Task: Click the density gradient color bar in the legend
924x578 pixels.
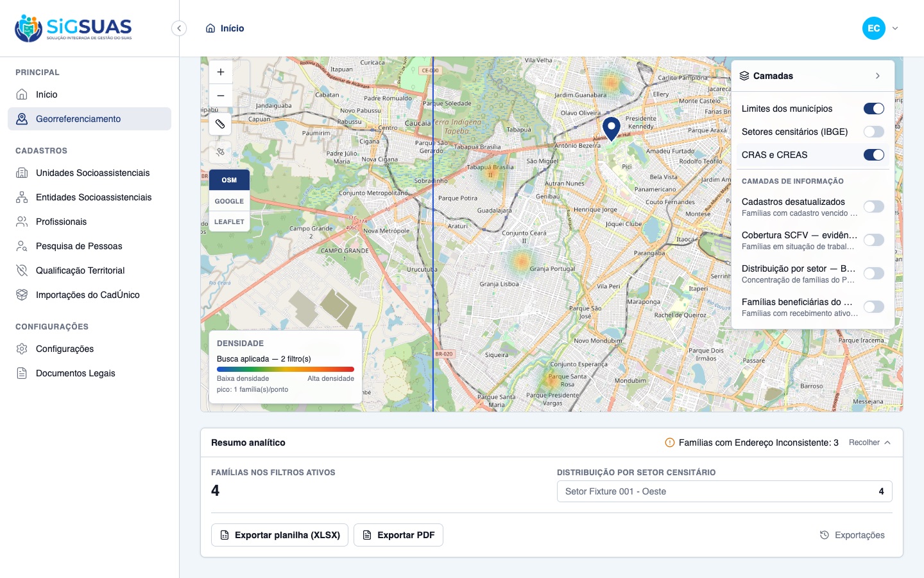Action: click(286, 369)
